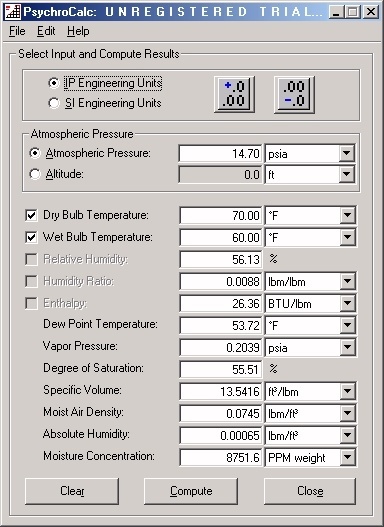Click the Absolute Humidity field 0.00065

point(221,436)
